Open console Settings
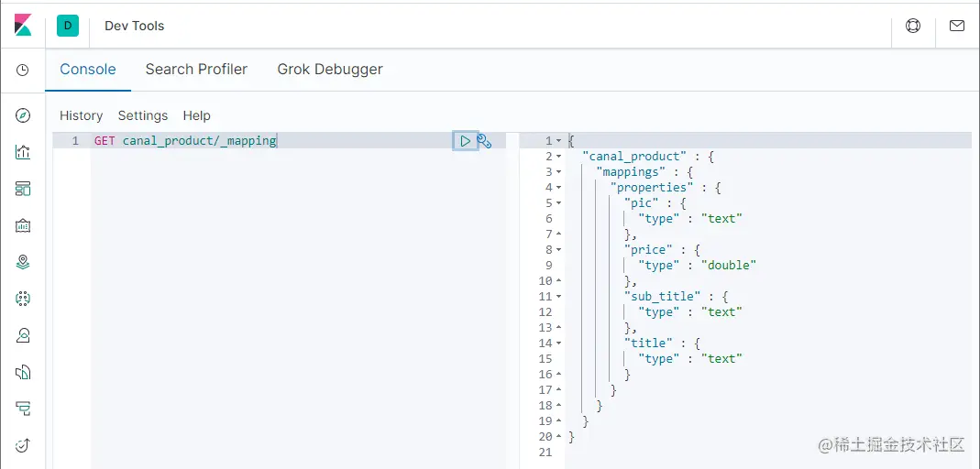 (x=143, y=115)
